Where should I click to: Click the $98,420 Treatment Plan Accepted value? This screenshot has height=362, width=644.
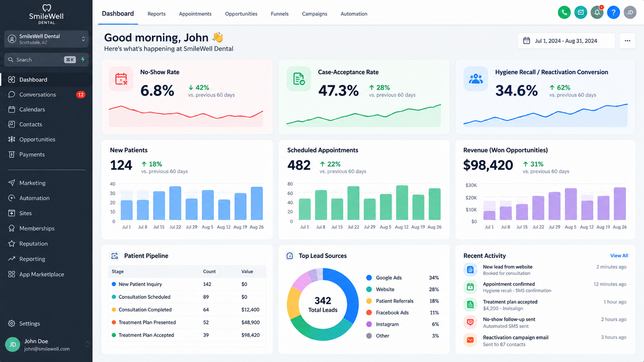(x=250, y=335)
